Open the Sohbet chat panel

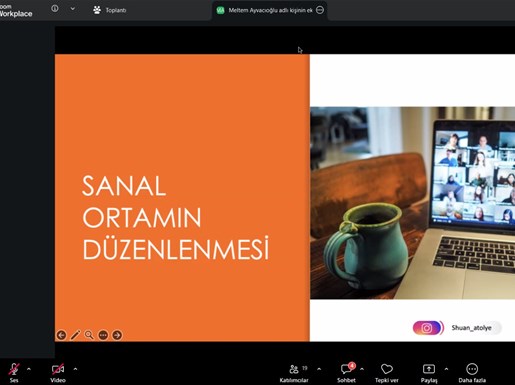pos(346,373)
